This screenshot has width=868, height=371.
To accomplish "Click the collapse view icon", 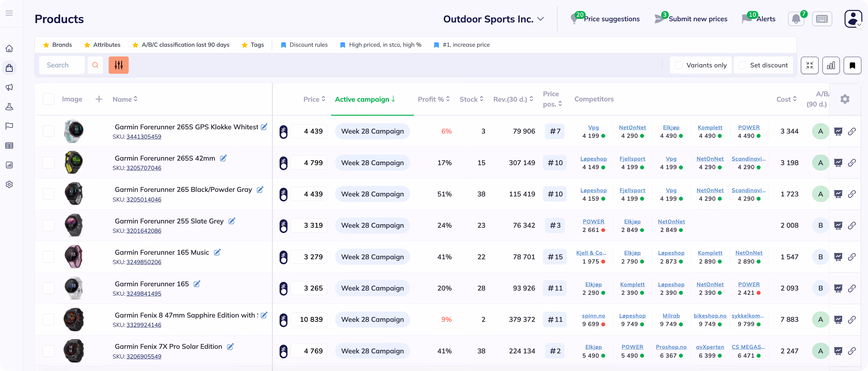I will 809,65.
